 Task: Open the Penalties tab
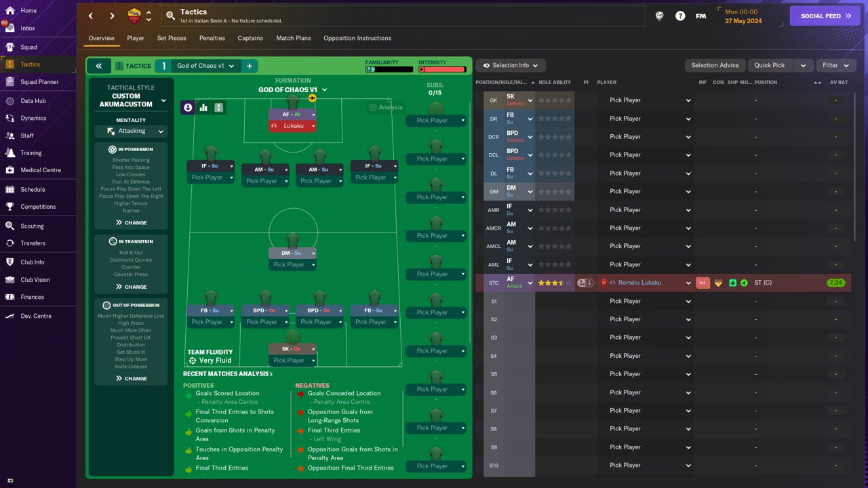tap(212, 38)
